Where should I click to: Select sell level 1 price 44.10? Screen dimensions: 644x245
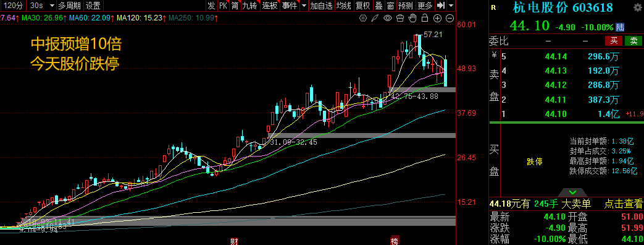click(x=556, y=114)
